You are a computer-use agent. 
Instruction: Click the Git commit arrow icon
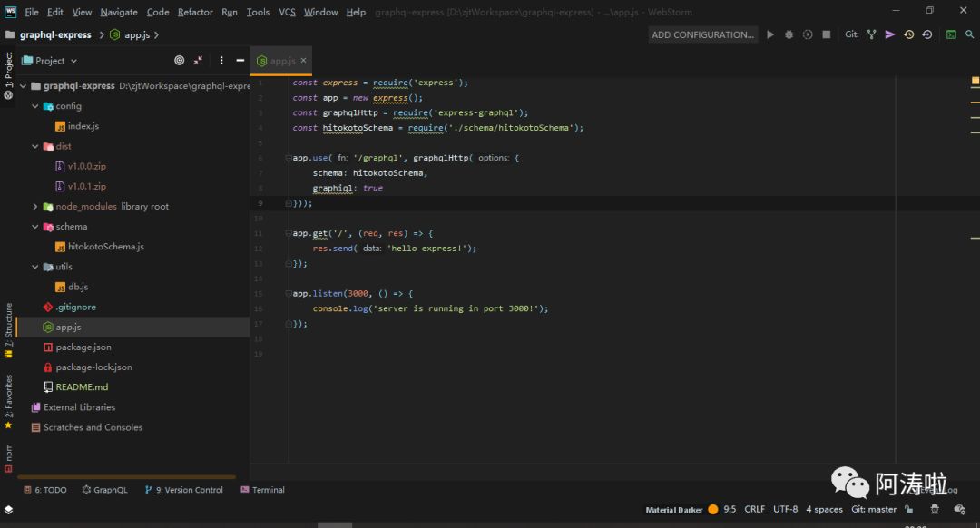pyautogui.click(x=889, y=34)
